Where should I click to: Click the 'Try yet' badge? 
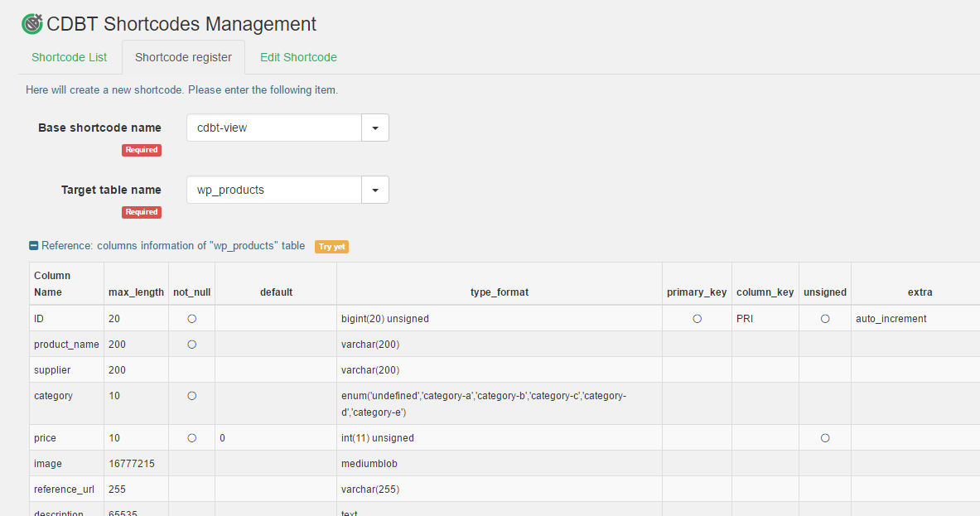coord(332,247)
